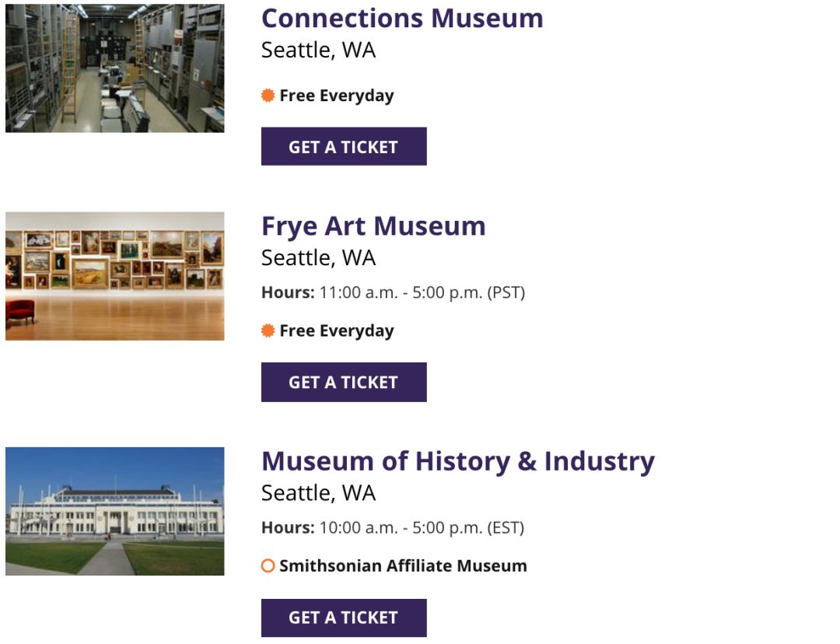Click the Frye Art Museum hours text
Viewport: 840px width, 644px height.
coord(394,292)
